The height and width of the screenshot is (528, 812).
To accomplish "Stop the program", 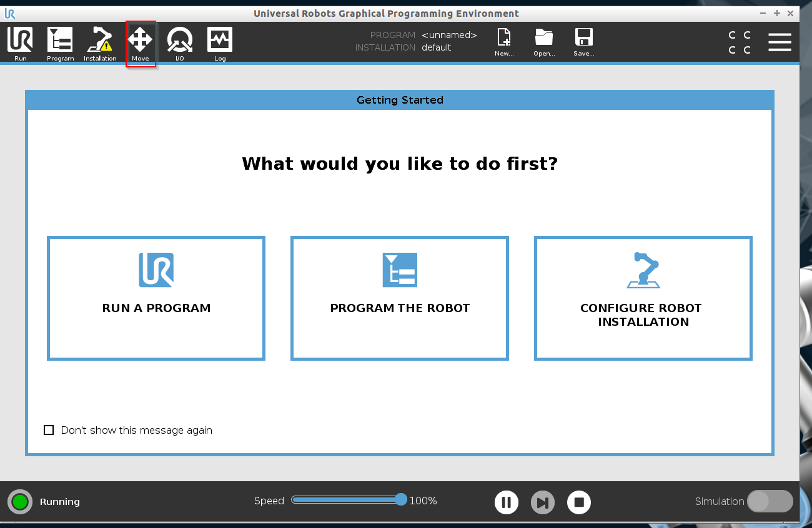I will (579, 502).
